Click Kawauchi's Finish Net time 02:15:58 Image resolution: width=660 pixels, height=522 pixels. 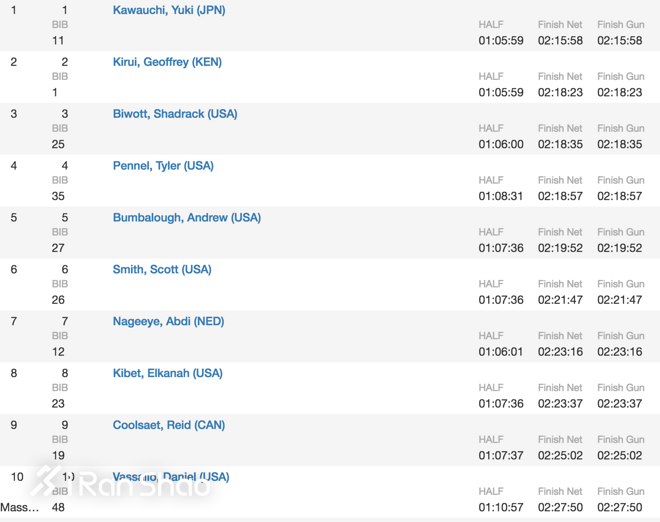pyautogui.click(x=560, y=41)
